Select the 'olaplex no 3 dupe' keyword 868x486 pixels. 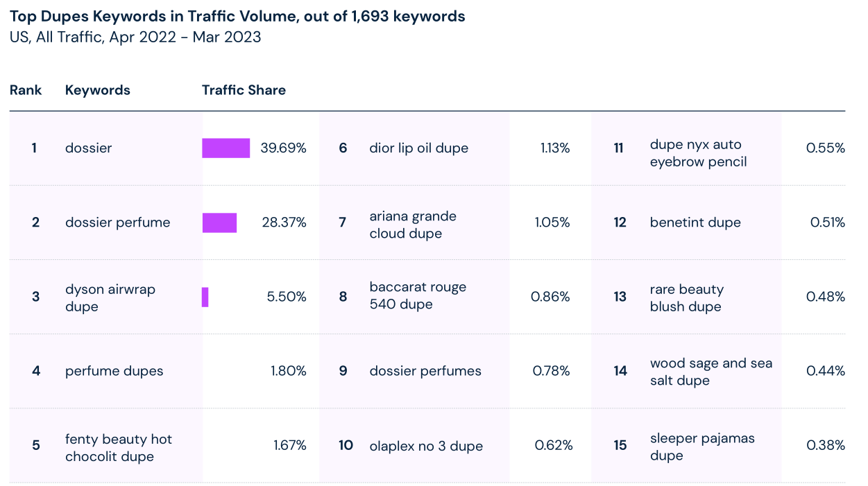[425, 446]
